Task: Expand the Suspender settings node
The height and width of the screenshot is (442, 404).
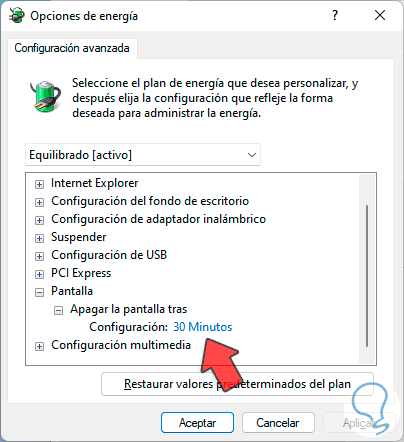Action: (x=39, y=238)
